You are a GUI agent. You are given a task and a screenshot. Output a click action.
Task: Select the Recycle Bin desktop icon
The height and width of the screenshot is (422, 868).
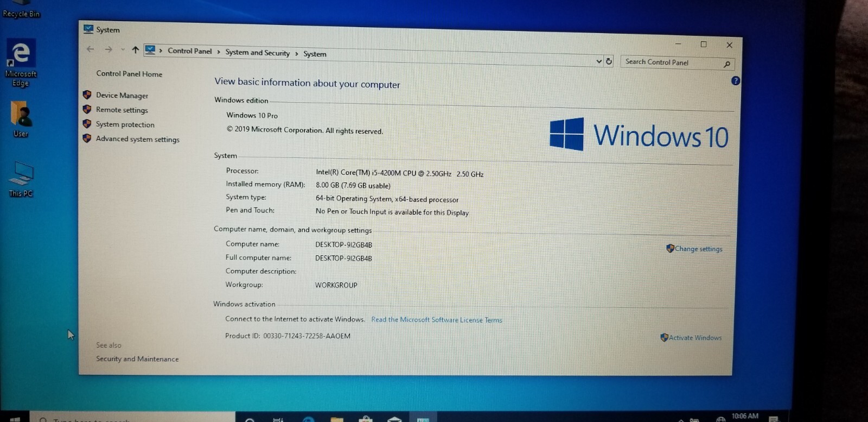pos(21,10)
